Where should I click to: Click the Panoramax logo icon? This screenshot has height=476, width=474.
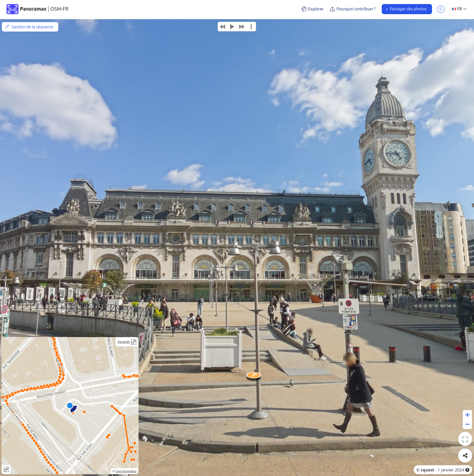(x=12, y=9)
